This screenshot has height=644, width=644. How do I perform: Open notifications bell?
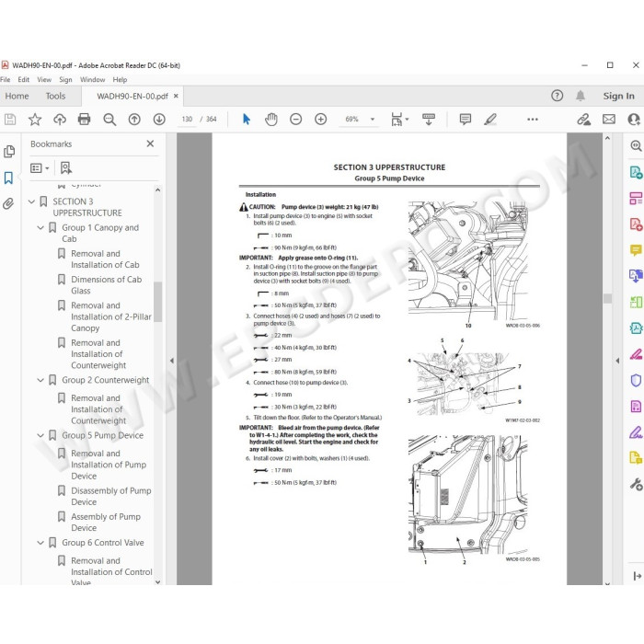pos(580,96)
